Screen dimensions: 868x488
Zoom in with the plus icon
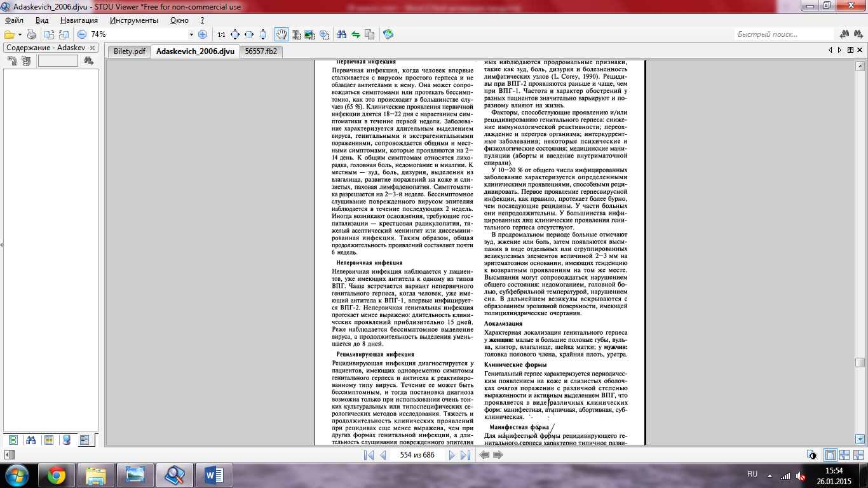(203, 34)
